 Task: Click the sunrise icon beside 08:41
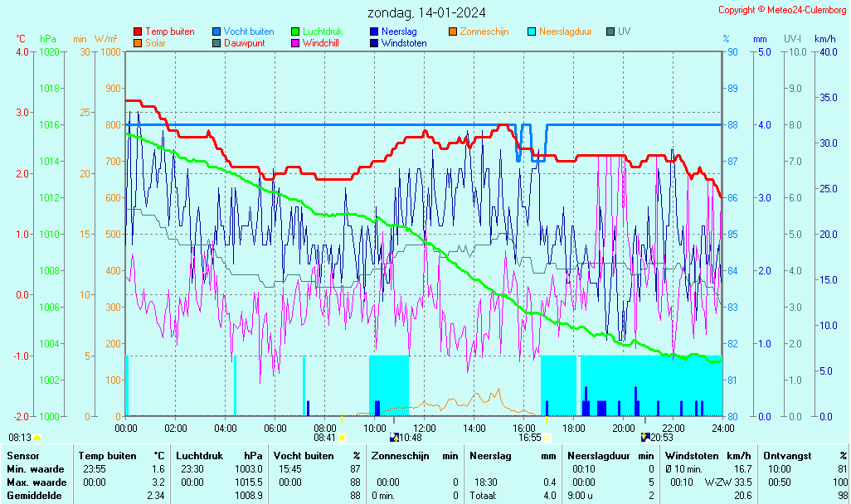point(342,437)
